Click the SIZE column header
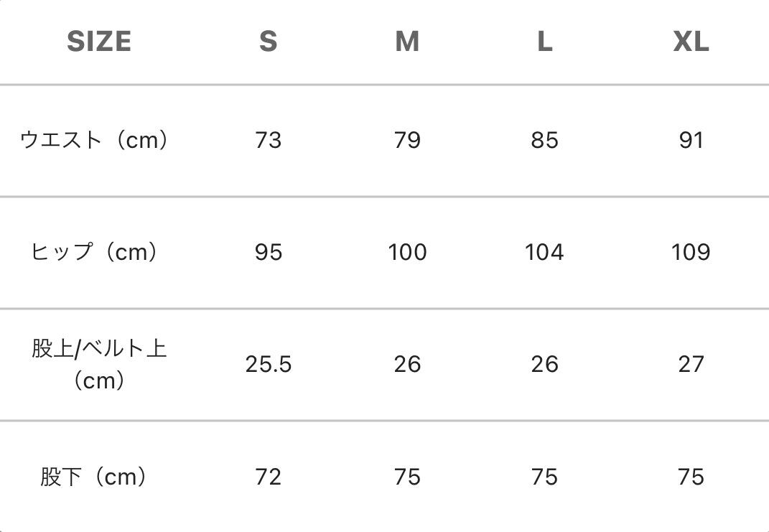 [x=99, y=42]
